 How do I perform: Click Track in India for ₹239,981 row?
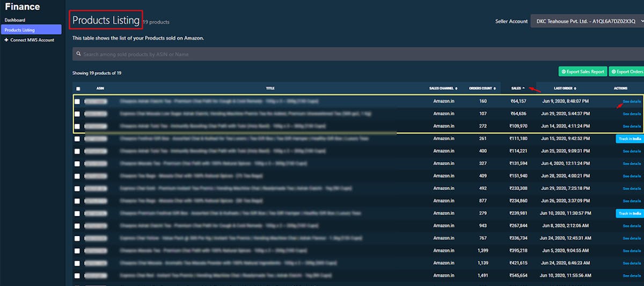pyautogui.click(x=630, y=213)
